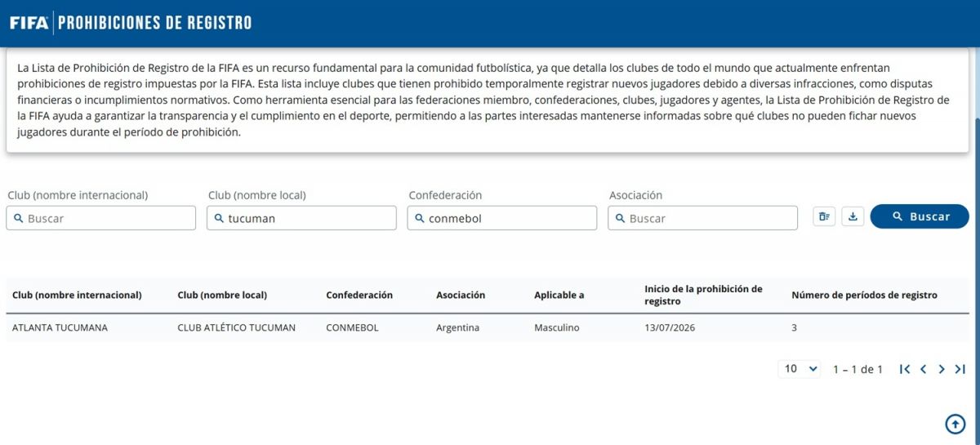Click the periods value 3 cell
Viewport: 980px width, 445px height.
pyautogui.click(x=794, y=327)
